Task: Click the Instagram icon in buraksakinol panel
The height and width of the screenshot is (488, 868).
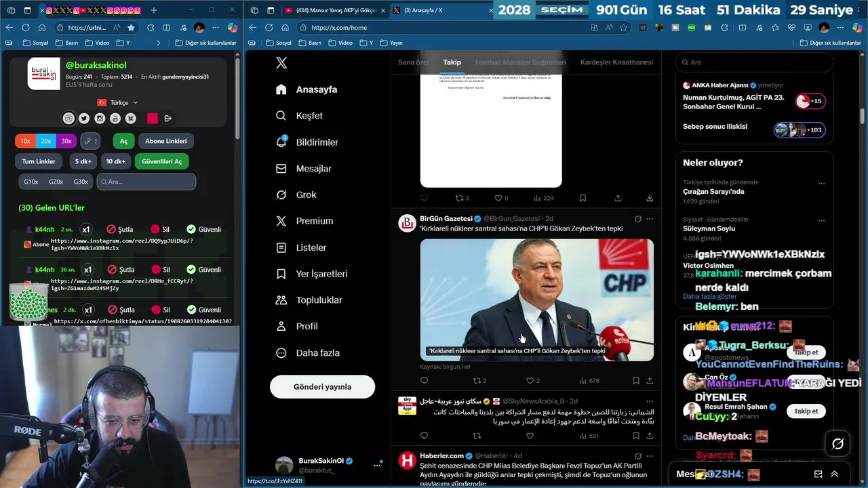Action: click(100, 119)
